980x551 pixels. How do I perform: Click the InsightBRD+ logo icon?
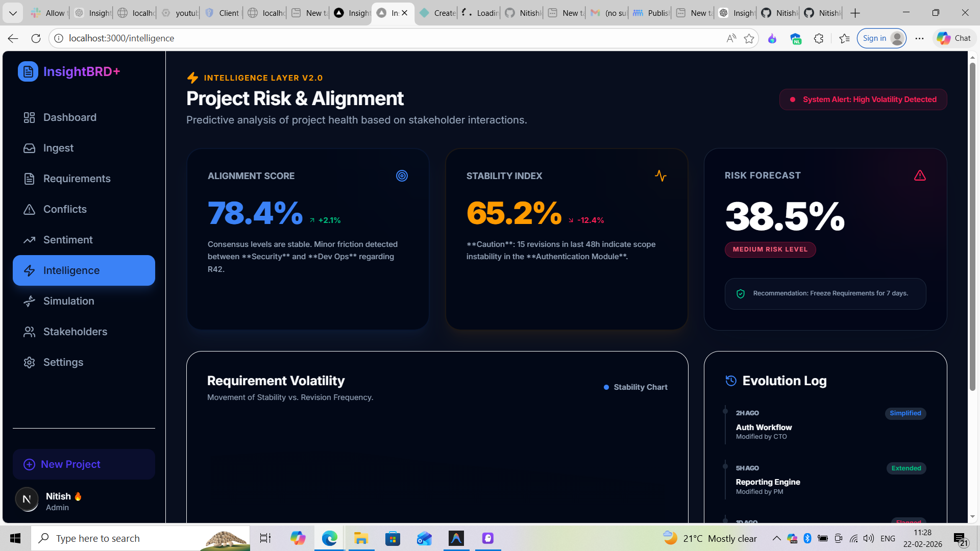click(x=28, y=71)
